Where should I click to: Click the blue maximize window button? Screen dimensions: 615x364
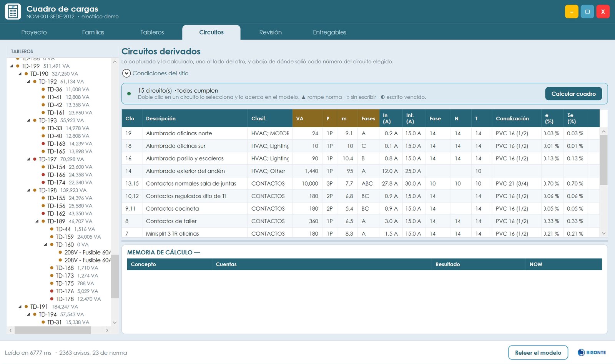[x=587, y=12]
